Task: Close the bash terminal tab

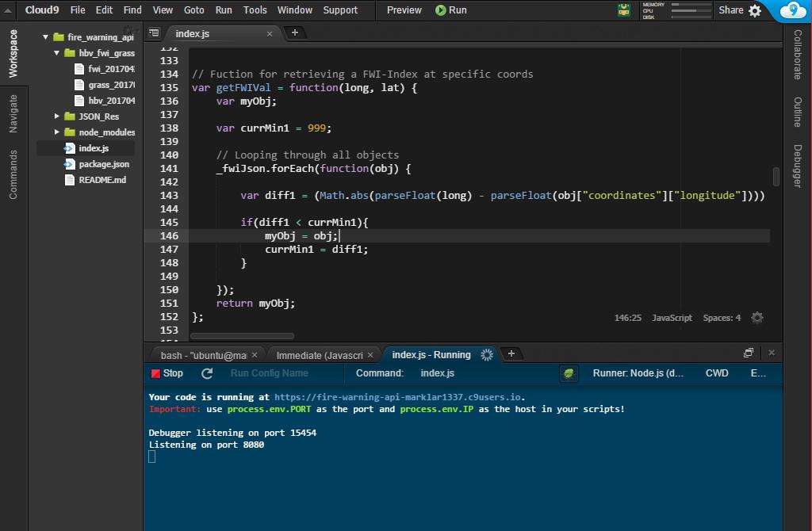Action: [255, 354]
